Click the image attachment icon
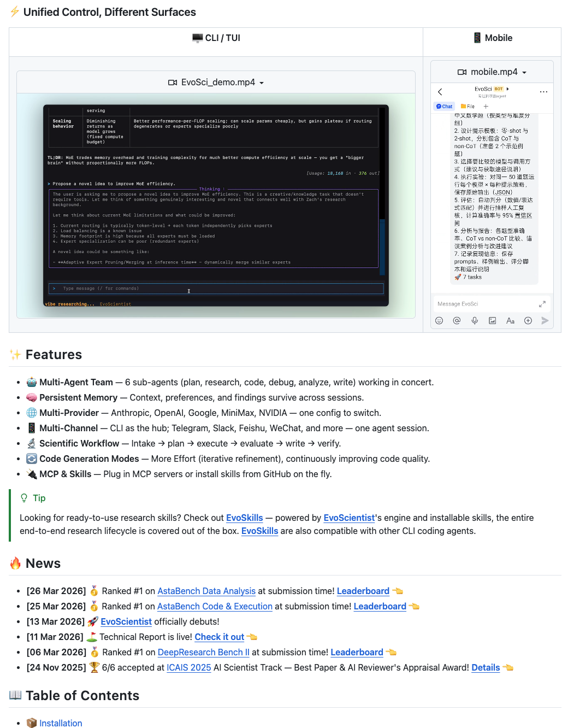 [x=492, y=321]
